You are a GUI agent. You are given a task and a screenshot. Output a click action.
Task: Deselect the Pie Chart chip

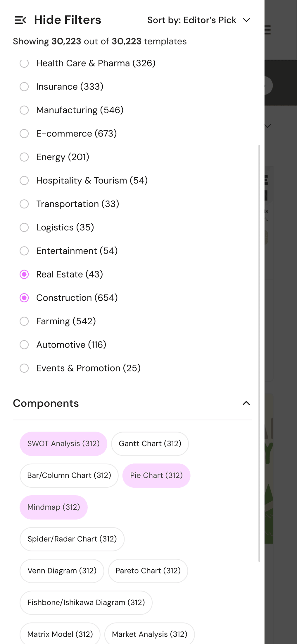pyautogui.click(x=156, y=475)
